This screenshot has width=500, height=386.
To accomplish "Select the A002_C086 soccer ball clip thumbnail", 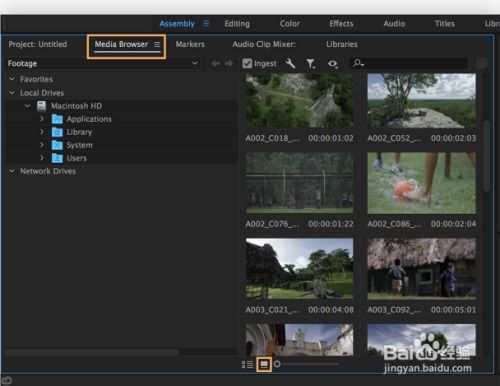I will (422, 183).
